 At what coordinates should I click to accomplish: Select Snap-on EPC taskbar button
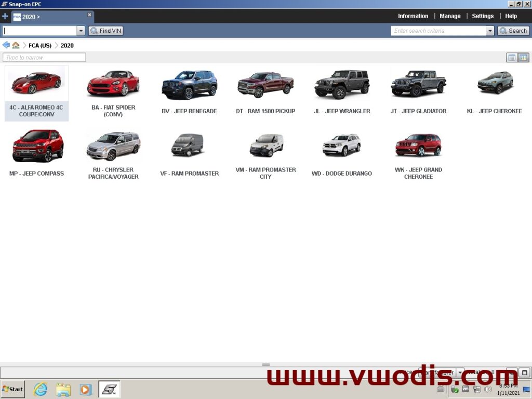tap(109, 389)
